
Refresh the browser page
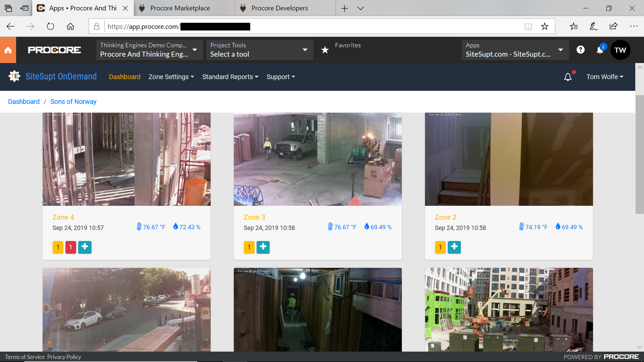point(50,26)
